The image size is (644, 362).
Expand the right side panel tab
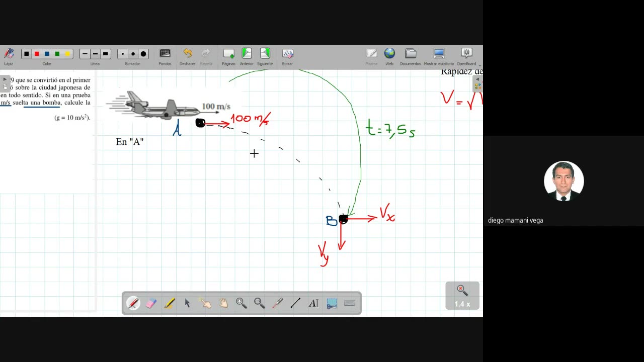tap(478, 83)
